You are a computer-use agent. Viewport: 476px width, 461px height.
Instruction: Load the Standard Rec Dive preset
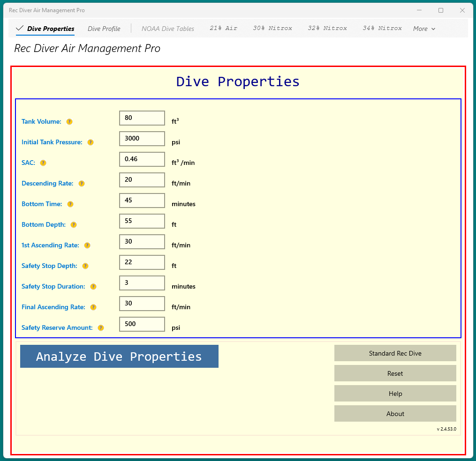coord(395,353)
